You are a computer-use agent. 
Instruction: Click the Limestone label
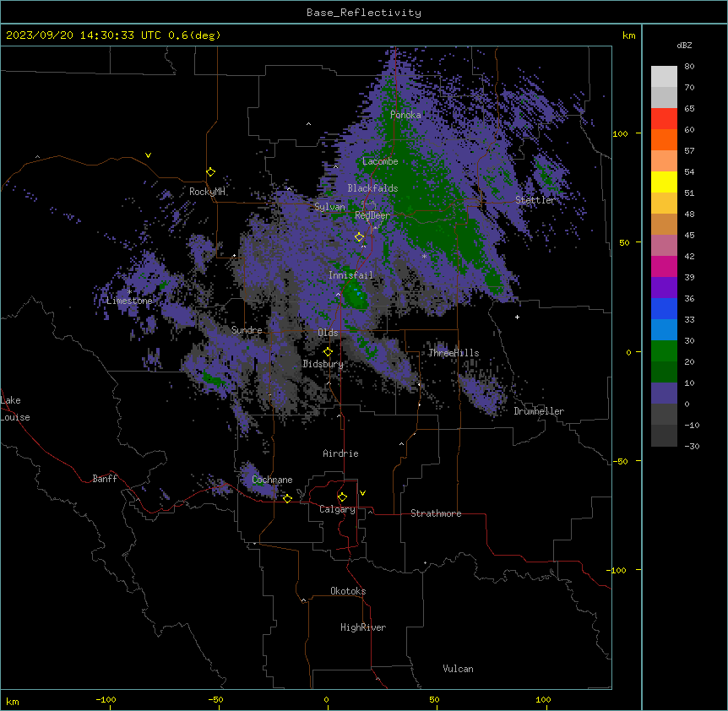coord(129,301)
